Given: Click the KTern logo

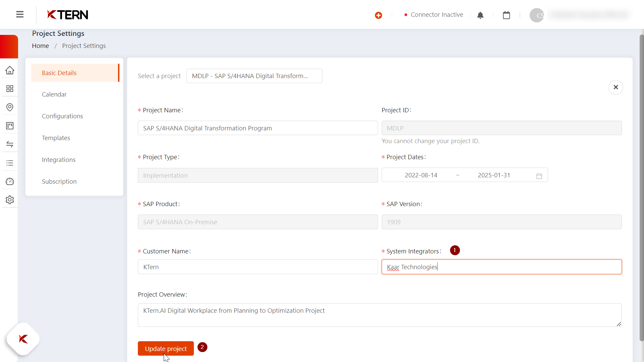Looking at the screenshot, I should [67, 14].
